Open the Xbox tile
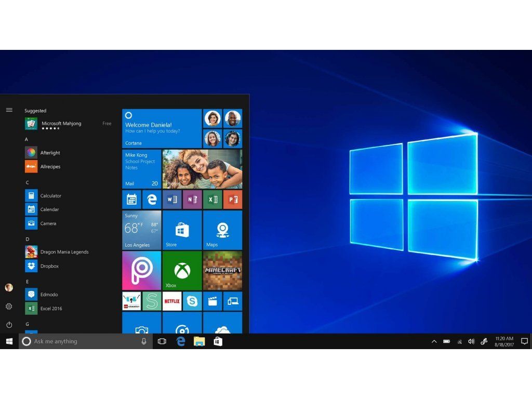 [182, 270]
